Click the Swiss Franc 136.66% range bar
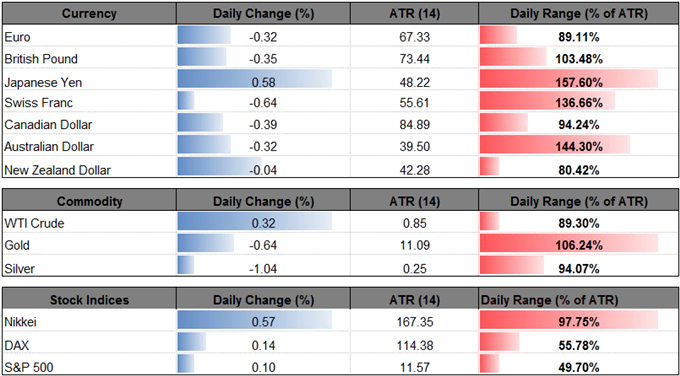 tap(547, 103)
